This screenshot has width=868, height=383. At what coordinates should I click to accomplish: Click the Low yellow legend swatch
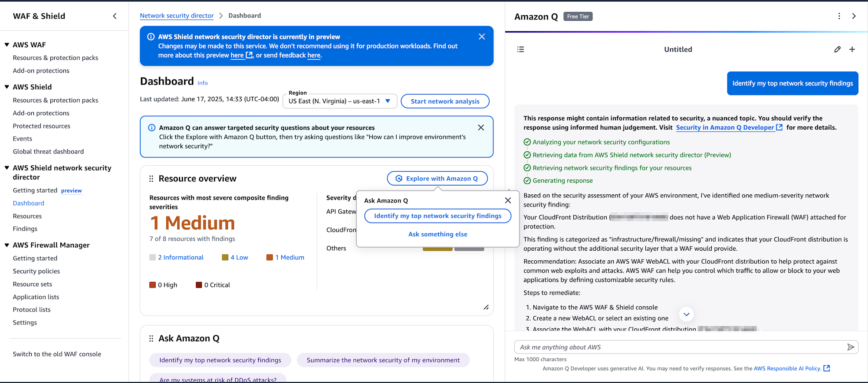pos(225,258)
